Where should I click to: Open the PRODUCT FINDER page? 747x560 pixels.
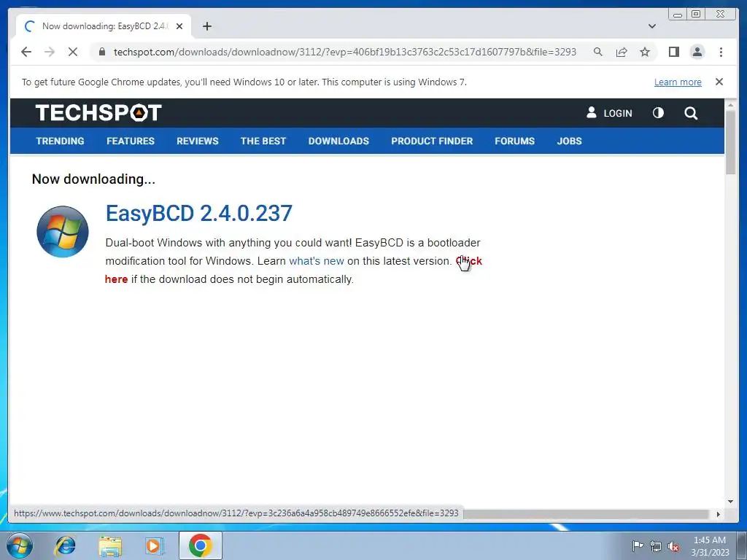(432, 141)
